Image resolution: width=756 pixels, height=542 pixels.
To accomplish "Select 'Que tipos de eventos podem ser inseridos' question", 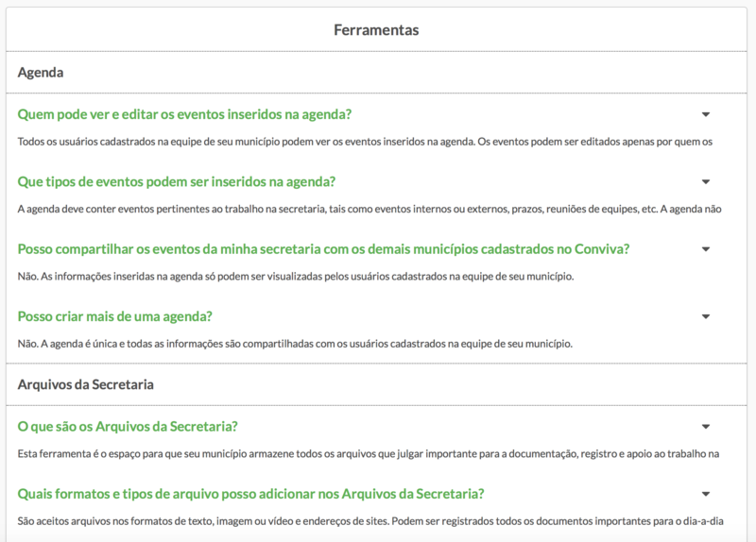I will [x=177, y=181].
